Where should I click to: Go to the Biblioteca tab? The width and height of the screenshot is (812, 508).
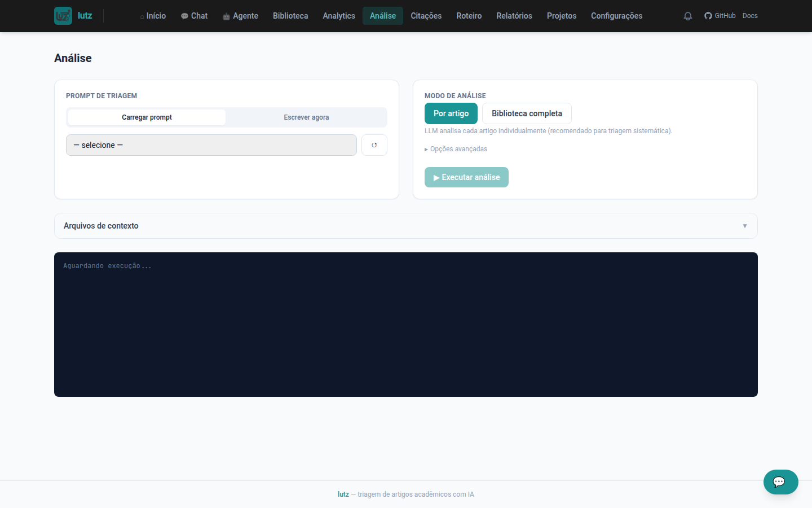(290, 16)
